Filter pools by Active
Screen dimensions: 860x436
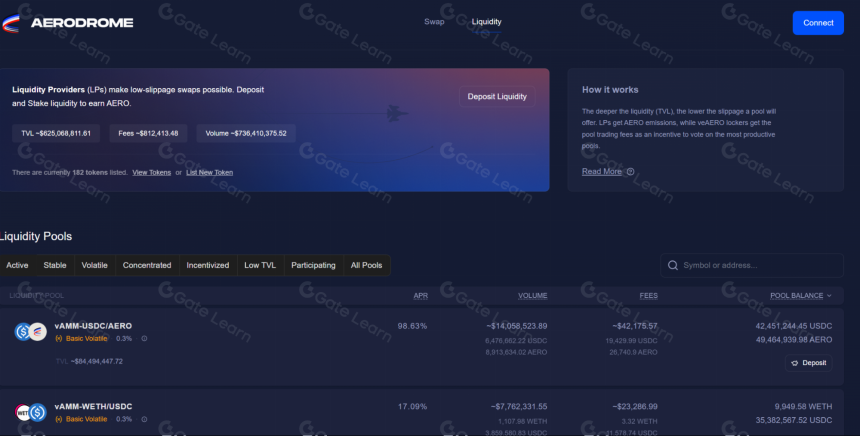17,265
